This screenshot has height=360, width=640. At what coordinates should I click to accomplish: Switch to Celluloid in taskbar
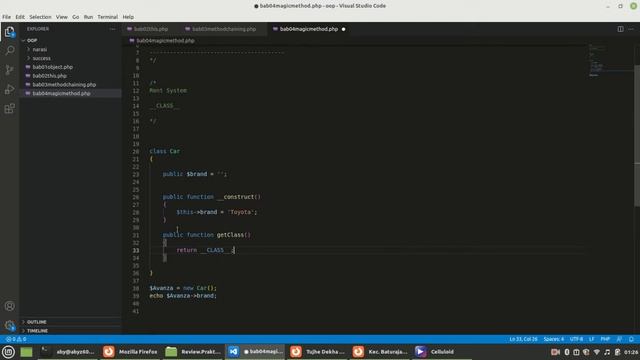[442, 352]
